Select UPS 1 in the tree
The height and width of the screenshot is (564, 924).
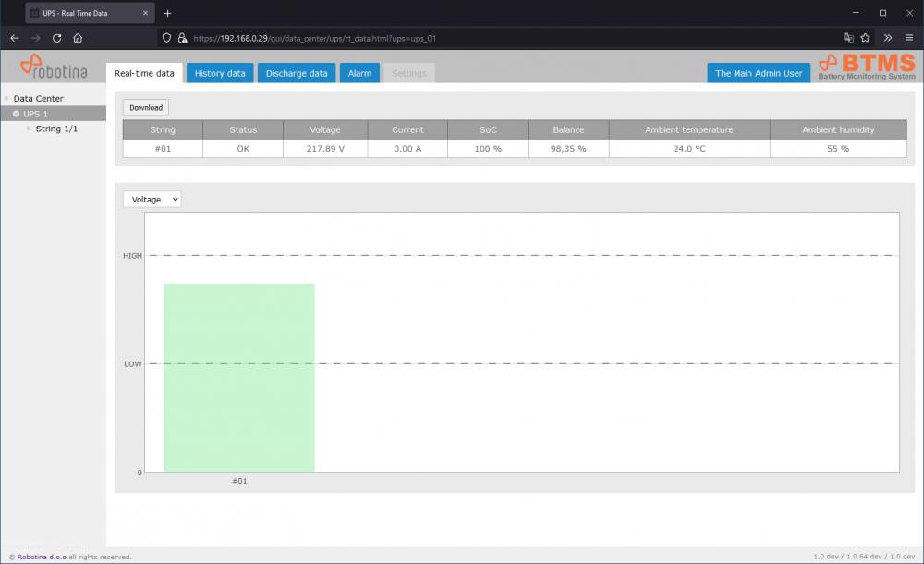(35, 114)
